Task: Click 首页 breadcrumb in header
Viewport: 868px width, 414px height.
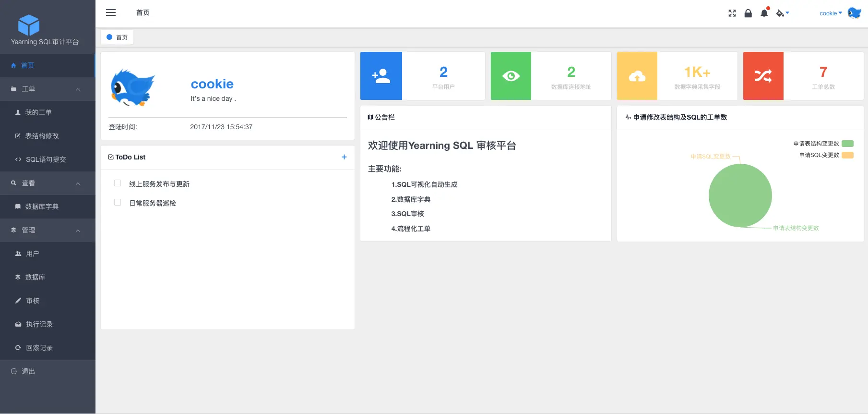Action: 143,12
